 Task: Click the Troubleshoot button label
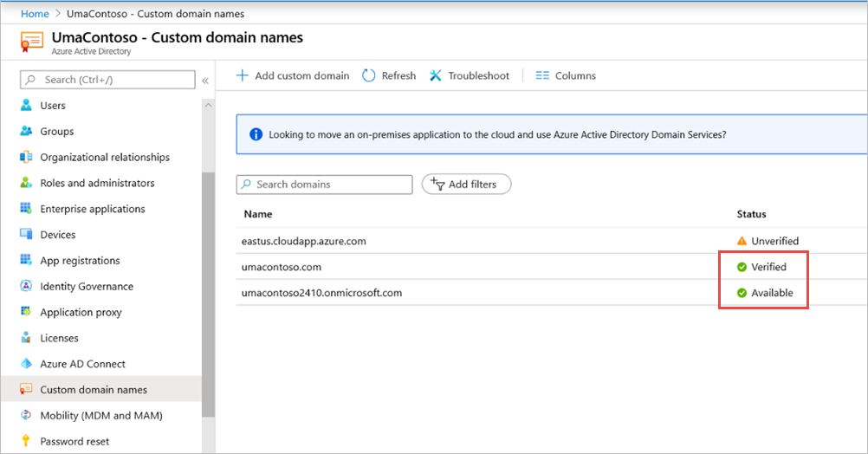coord(478,75)
